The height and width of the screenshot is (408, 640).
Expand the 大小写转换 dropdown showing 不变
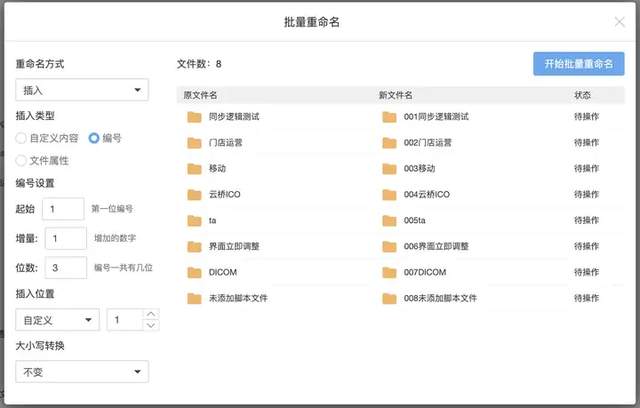coord(82,372)
